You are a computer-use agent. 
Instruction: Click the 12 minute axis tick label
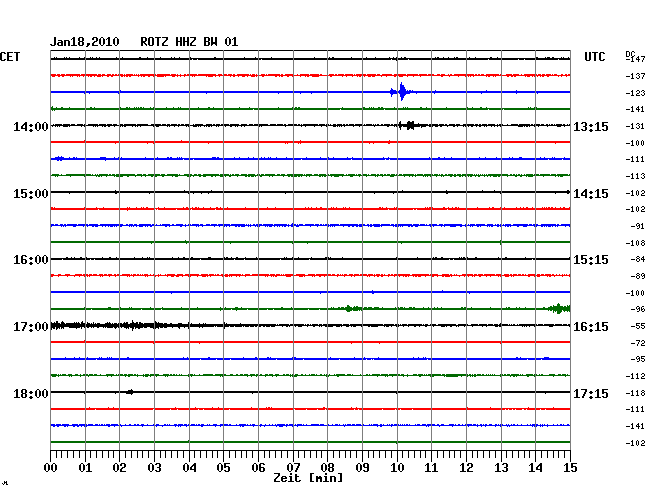[x=466, y=468]
